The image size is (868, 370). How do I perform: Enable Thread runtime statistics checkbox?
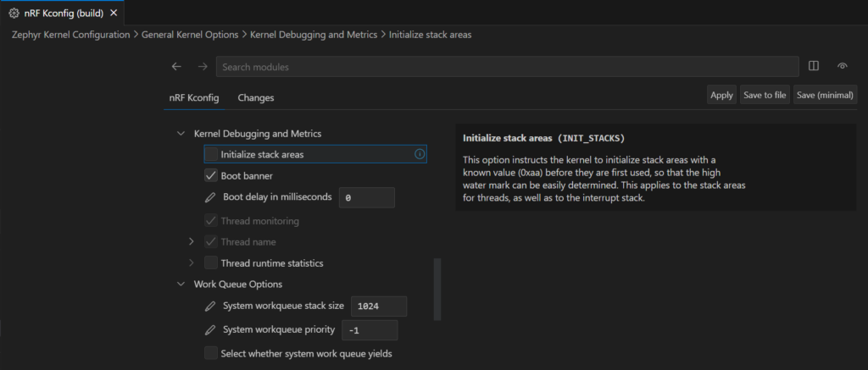pos(212,263)
